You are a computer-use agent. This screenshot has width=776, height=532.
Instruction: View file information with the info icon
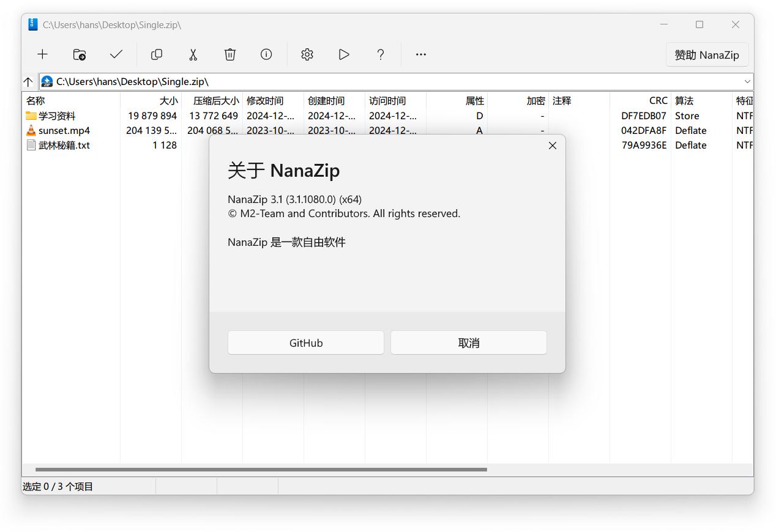[266, 54]
